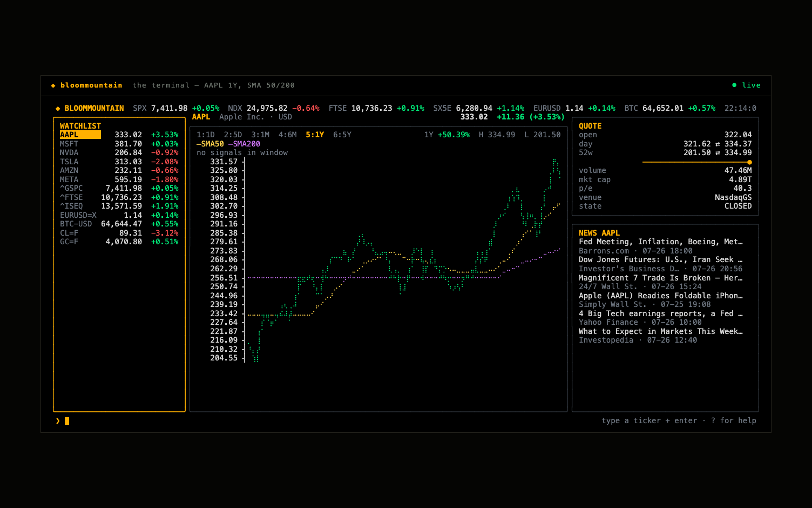The width and height of the screenshot is (812, 508).
Task: Click the +11.36 (+3.53%) price change
Action: (x=531, y=117)
